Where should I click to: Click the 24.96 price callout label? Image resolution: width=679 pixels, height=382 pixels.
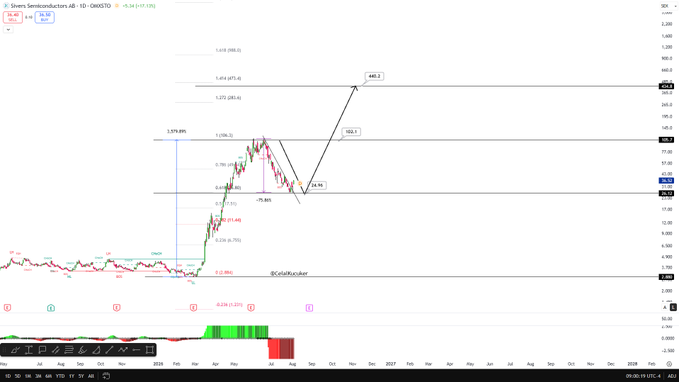(x=317, y=185)
